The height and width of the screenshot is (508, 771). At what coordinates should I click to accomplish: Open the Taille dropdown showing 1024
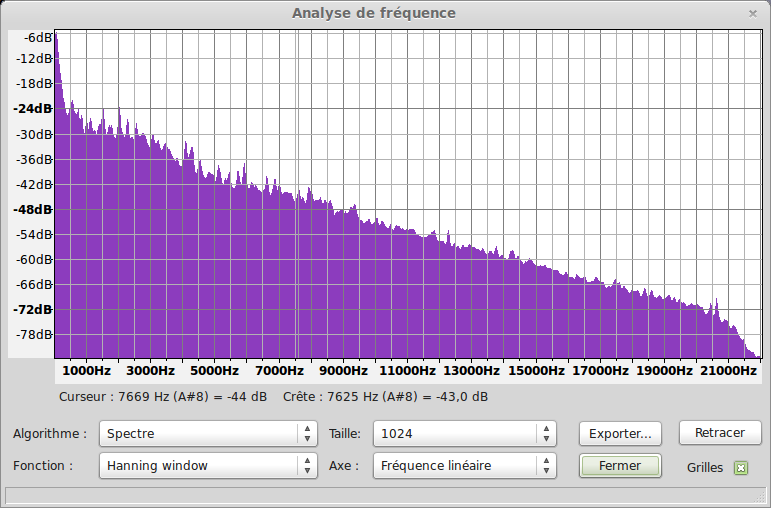[x=465, y=433]
